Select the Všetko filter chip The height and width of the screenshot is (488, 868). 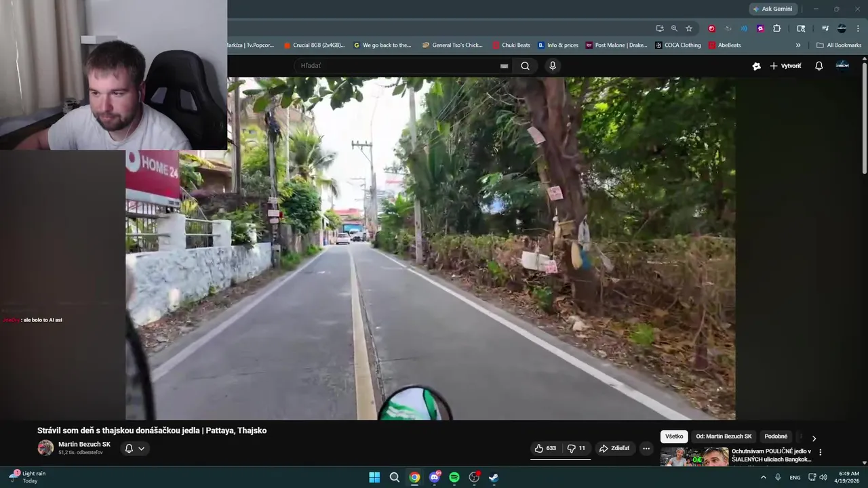(x=674, y=436)
